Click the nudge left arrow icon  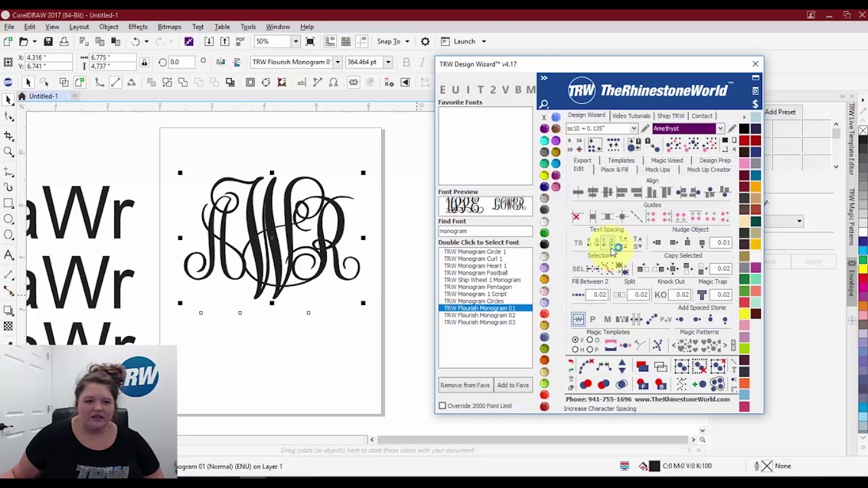click(656, 243)
